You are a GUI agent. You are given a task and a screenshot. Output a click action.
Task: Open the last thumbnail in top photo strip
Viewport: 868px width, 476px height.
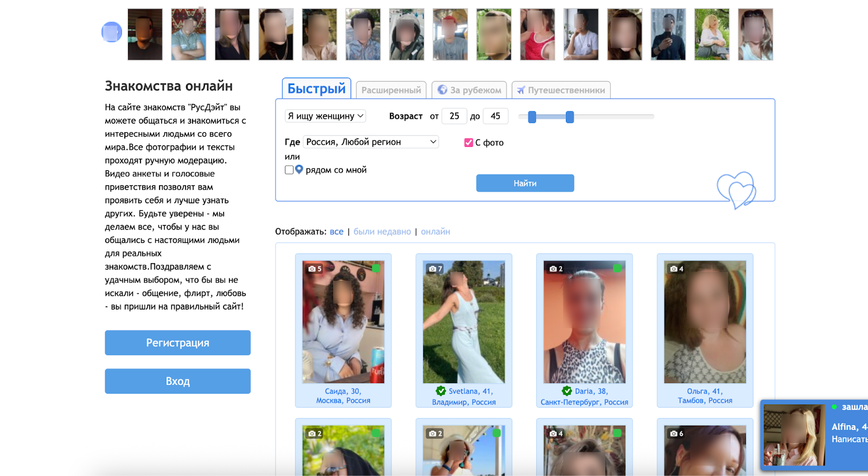[756, 34]
